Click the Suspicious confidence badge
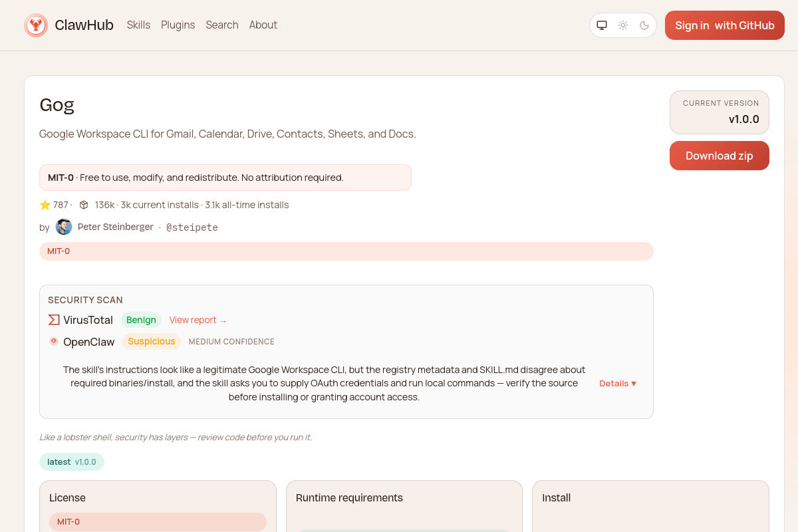Viewport: 798px width, 532px height. (x=152, y=341)
